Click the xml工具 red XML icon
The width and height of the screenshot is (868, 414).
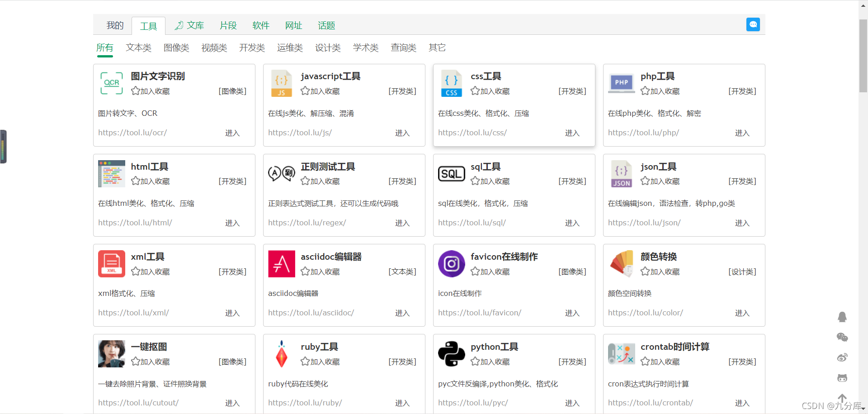111,263
